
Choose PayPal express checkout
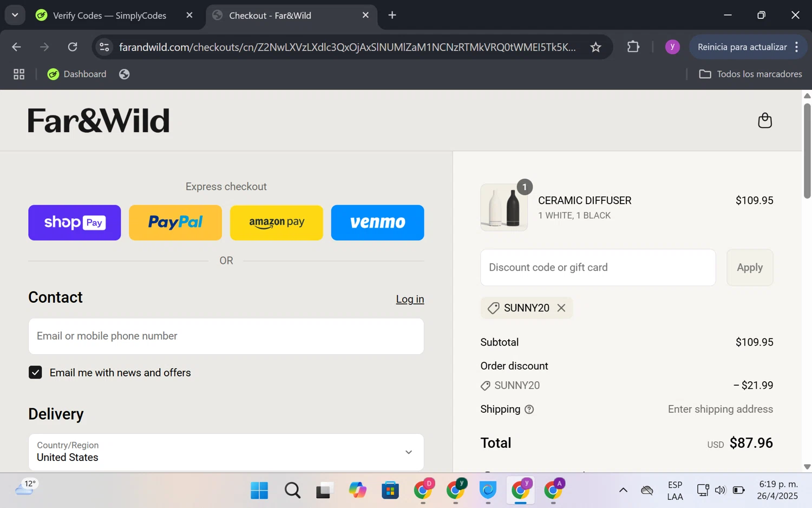(175, 223)
